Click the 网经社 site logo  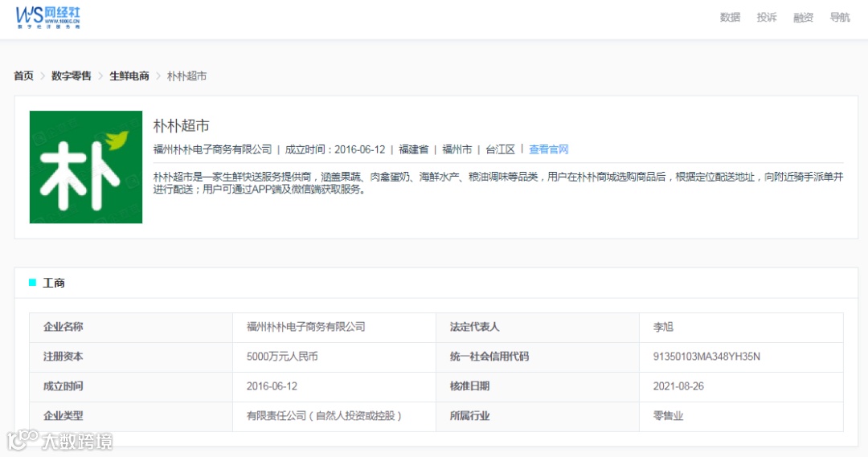(48, 18)
